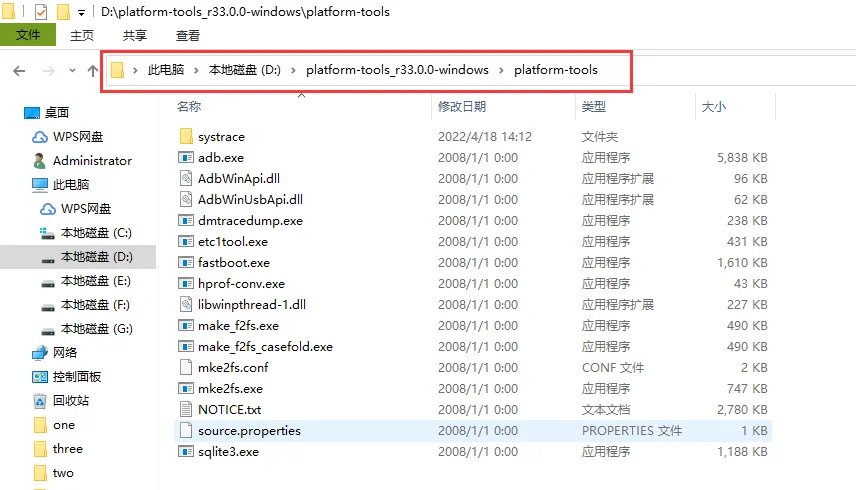Viewport: 856px width, 490px height.
Task: Click 此电脑 breadcrumb in address bar
Action: tap(166, 70)
